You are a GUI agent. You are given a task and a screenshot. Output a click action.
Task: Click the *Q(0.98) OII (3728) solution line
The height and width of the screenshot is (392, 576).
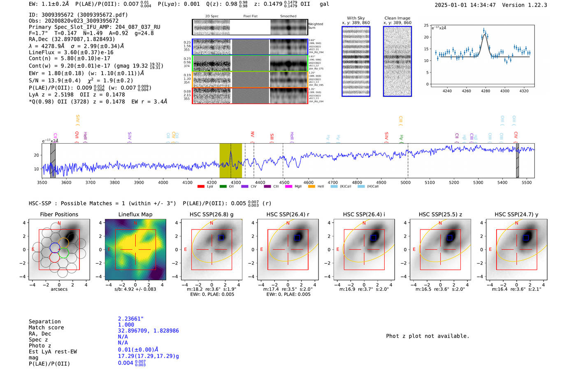98,102
